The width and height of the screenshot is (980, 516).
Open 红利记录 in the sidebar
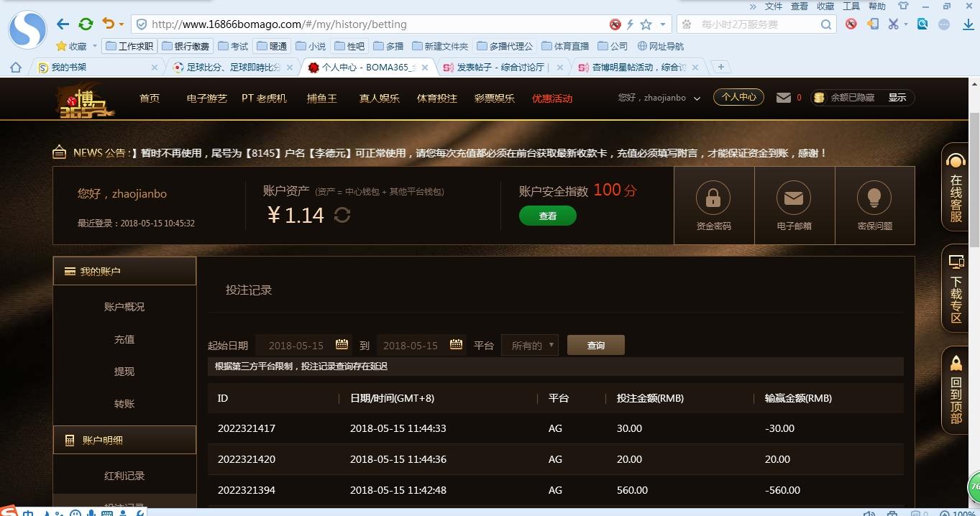click(x=124, y=476)
